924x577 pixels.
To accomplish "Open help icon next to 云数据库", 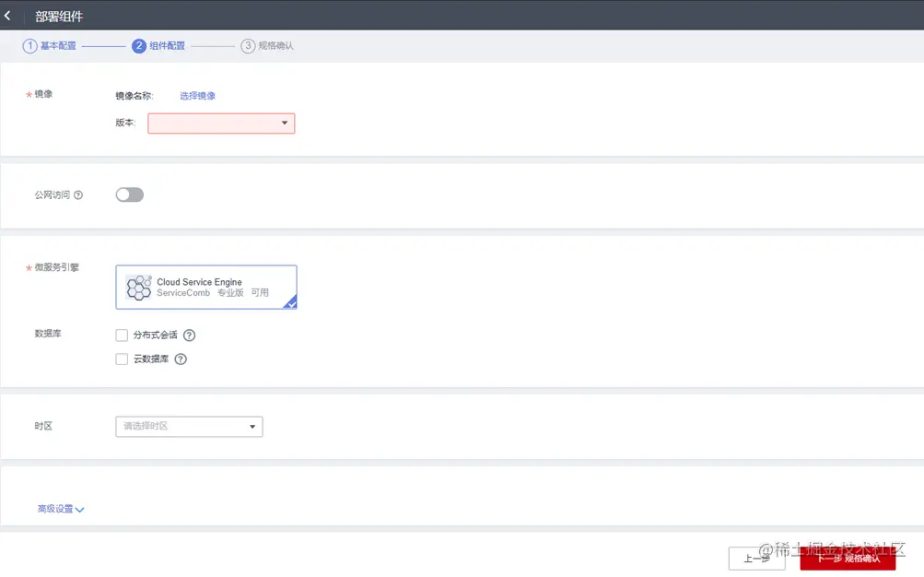I will click(x=181, y=359).
